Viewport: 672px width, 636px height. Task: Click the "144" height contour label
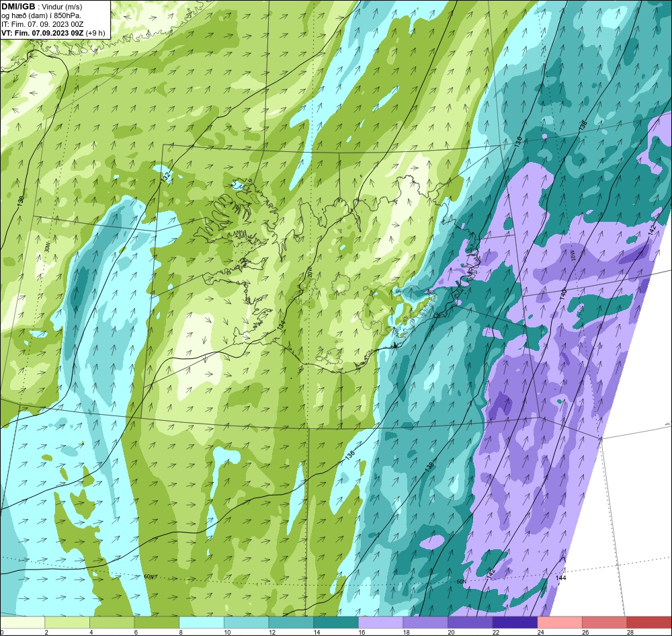[x=560, y=578]
